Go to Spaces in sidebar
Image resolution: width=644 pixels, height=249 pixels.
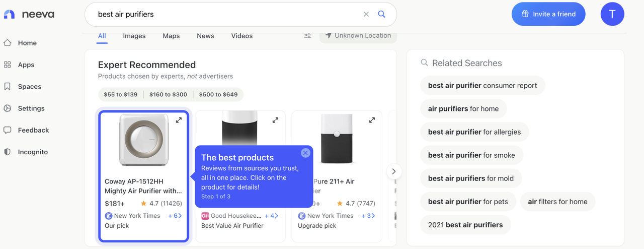[x=22, y=86]
